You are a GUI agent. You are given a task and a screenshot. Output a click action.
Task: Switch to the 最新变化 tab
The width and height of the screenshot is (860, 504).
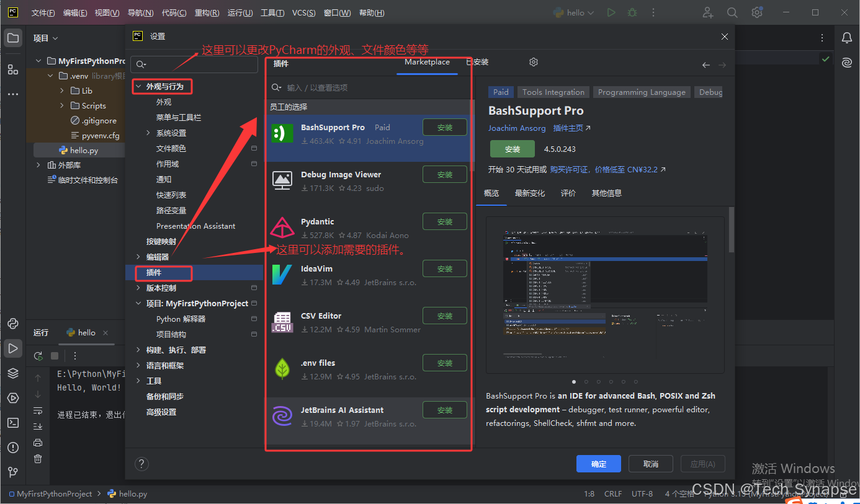point(530,193)
